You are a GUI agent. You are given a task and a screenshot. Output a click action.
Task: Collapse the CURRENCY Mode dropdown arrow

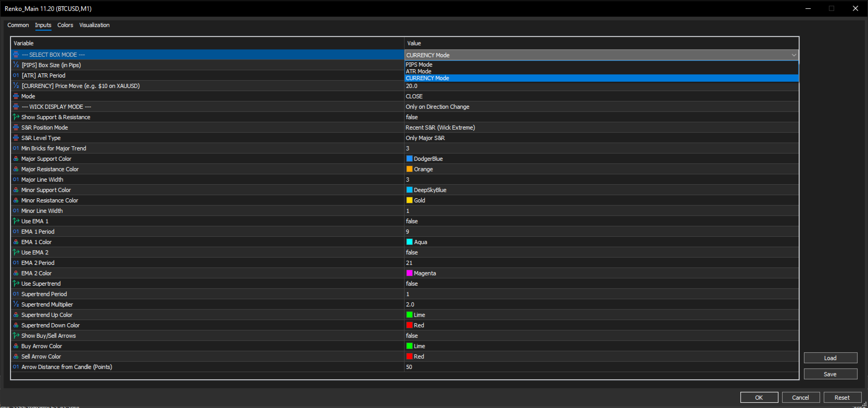click(x=794, y=55)
